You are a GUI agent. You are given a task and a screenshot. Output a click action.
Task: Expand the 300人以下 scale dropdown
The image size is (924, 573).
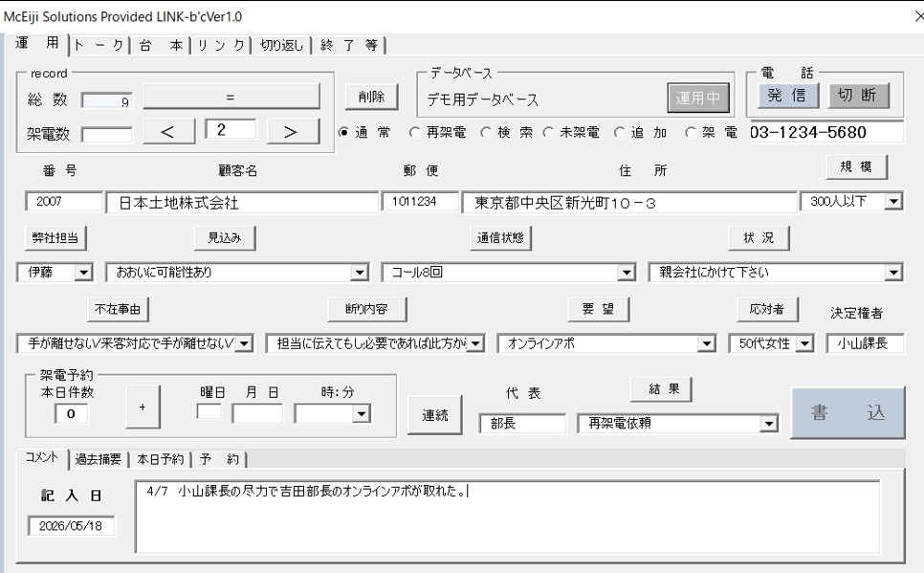pyautogui.click(x=893, y=202)
